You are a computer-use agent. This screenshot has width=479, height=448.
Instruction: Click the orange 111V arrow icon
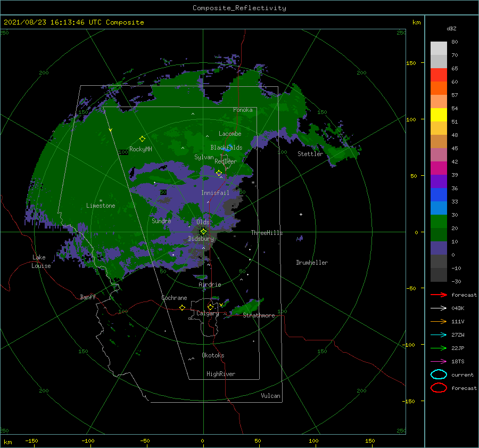pyautogui.click(x=439, y=321)
